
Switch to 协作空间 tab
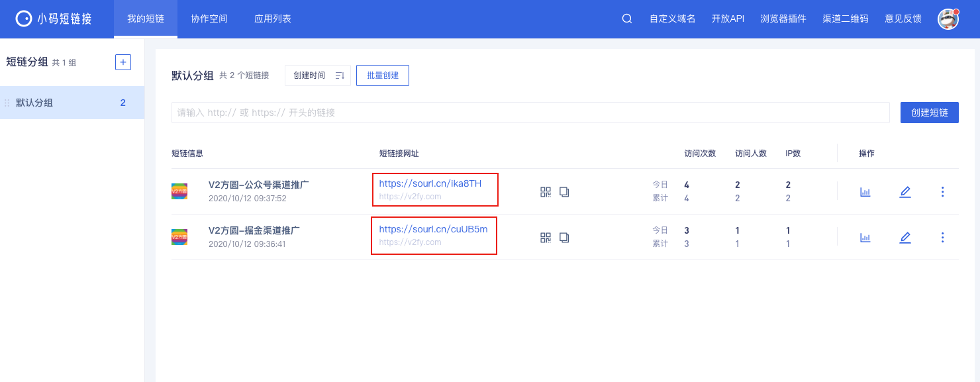209,19
